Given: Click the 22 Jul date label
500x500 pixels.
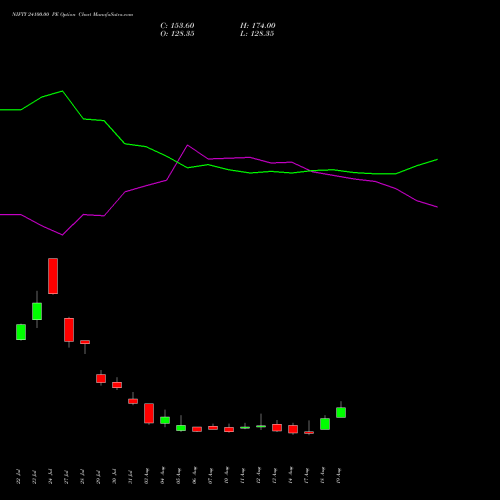Looking at the screenshot, I should tap(18, 477).
